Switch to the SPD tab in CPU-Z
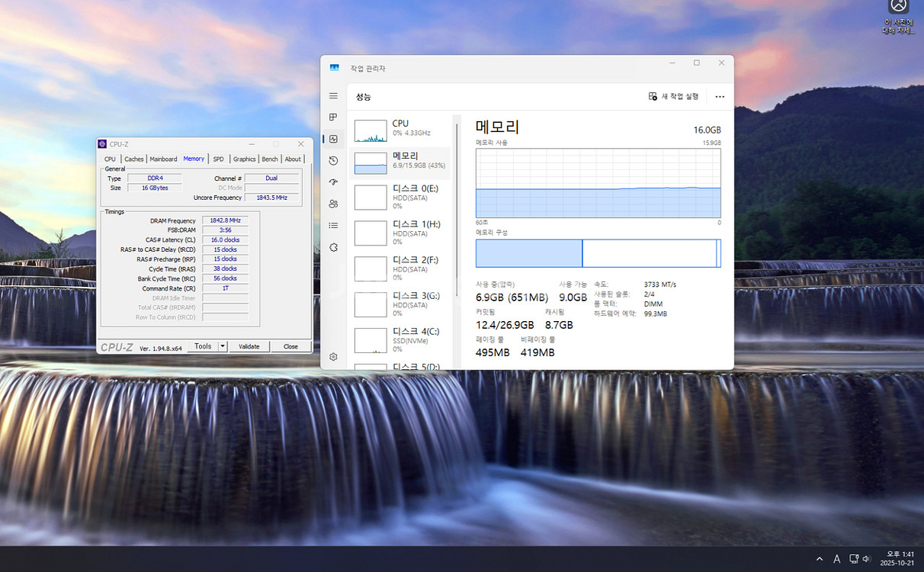Screen dimensions: 924x572 point(218,159)
